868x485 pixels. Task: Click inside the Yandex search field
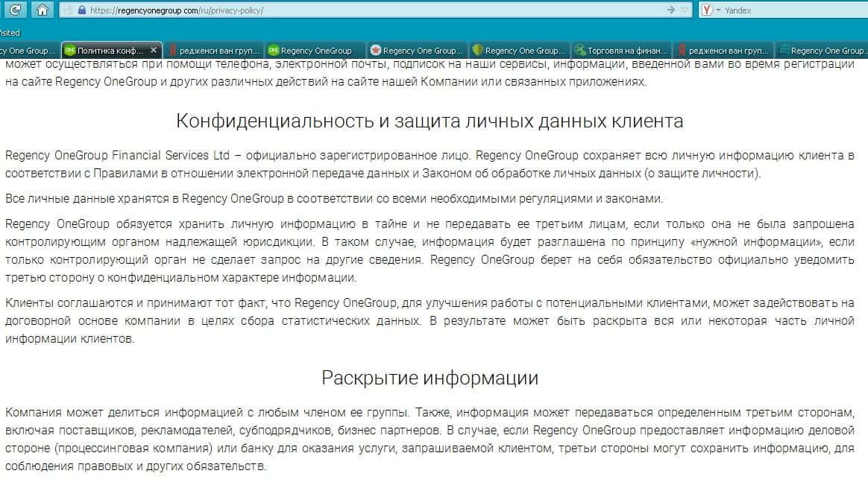point(790,10)
